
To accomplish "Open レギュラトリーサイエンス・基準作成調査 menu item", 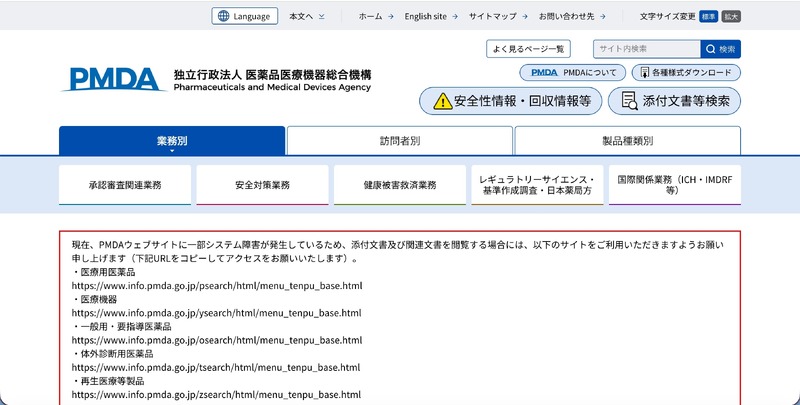I will pos(537,185).
